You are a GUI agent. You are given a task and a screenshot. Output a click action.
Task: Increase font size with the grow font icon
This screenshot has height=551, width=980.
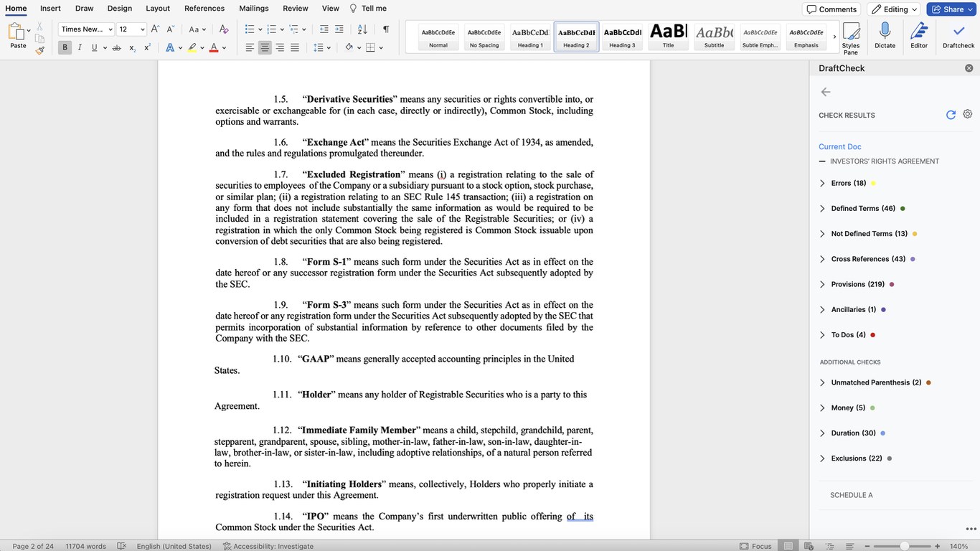pos(155,29)
